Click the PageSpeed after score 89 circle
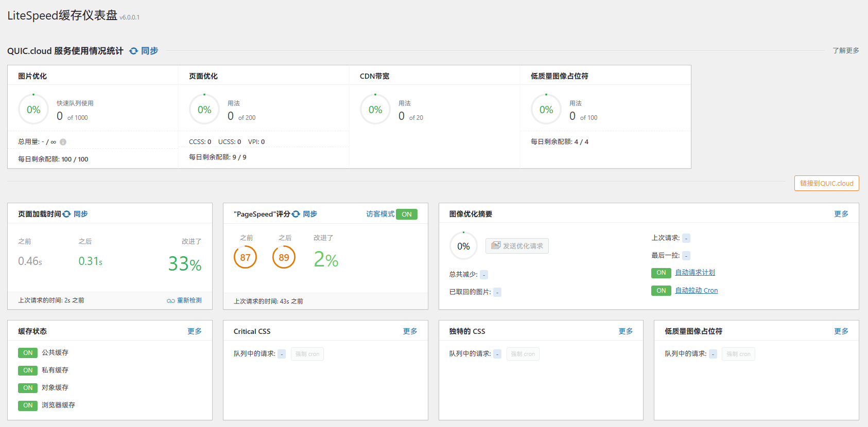The width and height of the screenshot is (868, 427). pos(284,257)
